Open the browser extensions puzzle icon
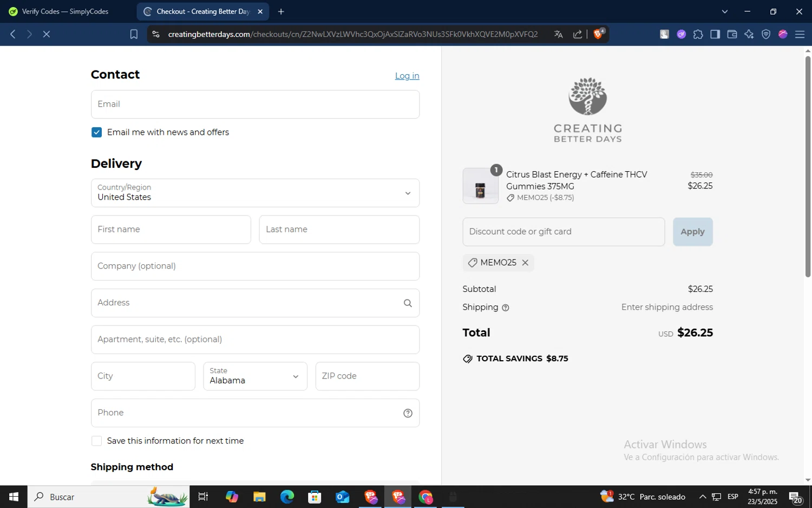This screenshot has height=508, width=812. [x=698, y=34]
